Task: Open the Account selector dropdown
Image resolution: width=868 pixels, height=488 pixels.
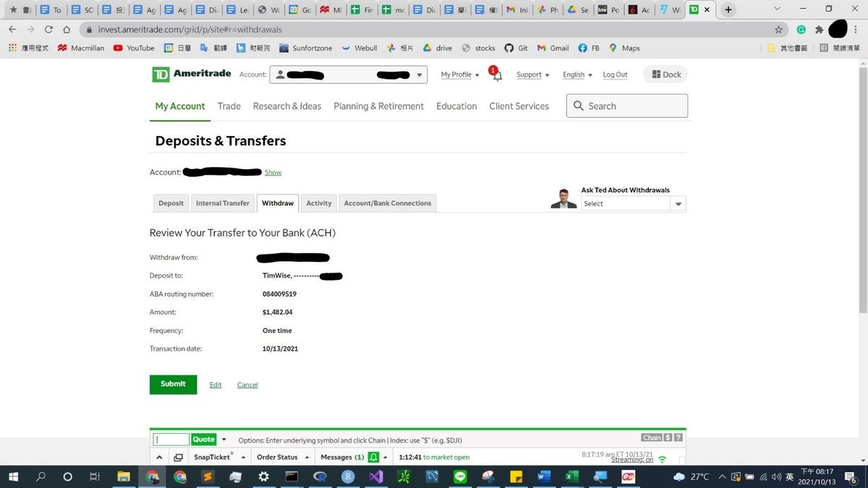Action: (349, 74)
